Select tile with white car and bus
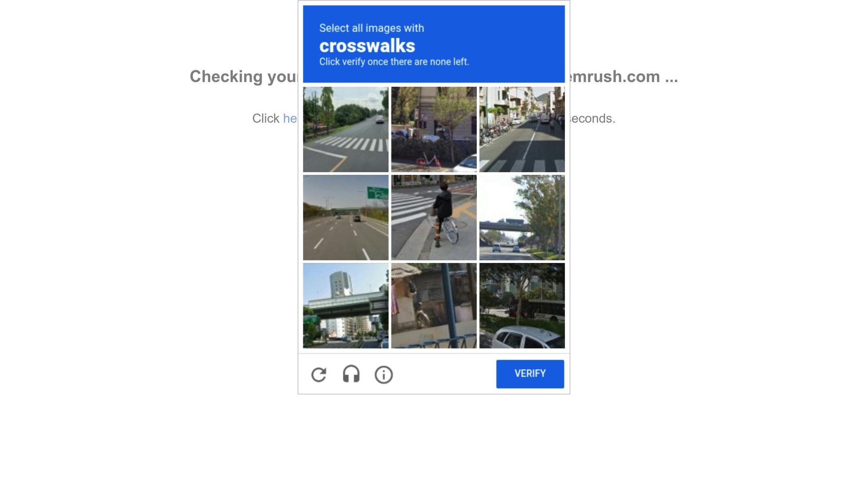Screen dimensions: 868x488 point(522,305)
